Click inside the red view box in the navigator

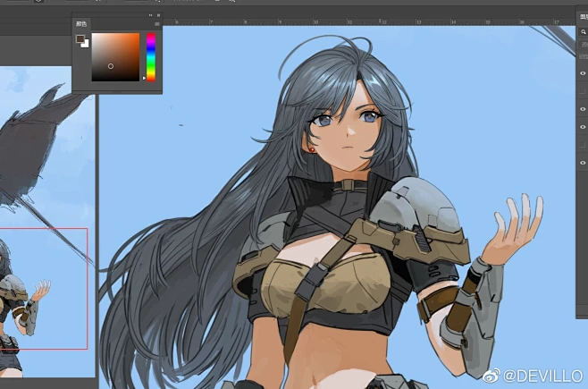[x=45, y=286]
